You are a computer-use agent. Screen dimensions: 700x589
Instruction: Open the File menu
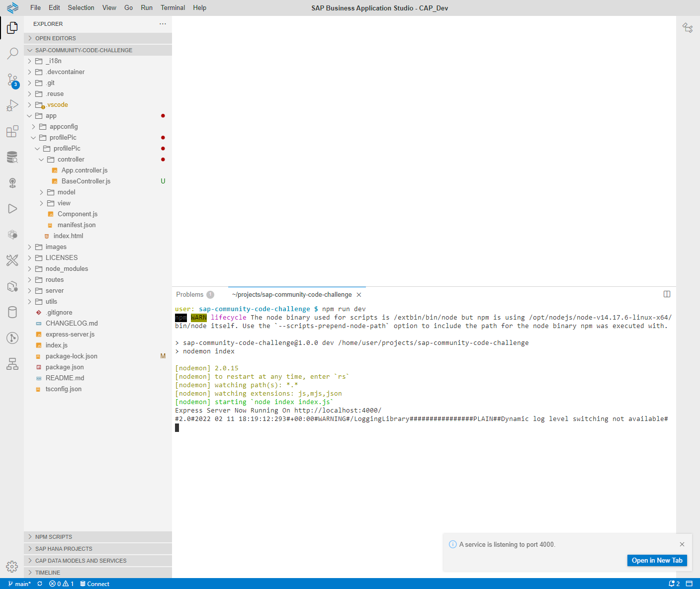point(35,8)
